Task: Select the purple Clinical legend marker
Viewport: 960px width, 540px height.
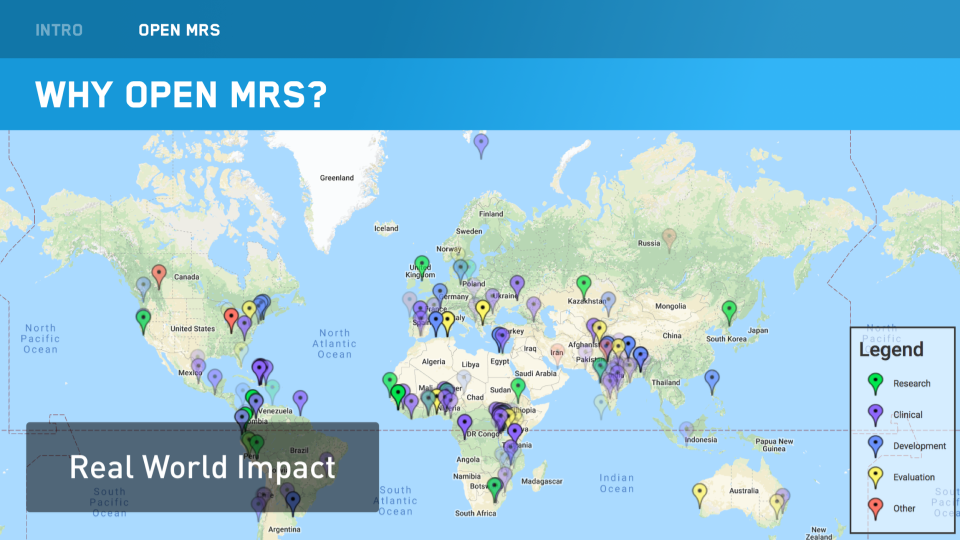Action: pyautogui.click(x=876, y=413)
